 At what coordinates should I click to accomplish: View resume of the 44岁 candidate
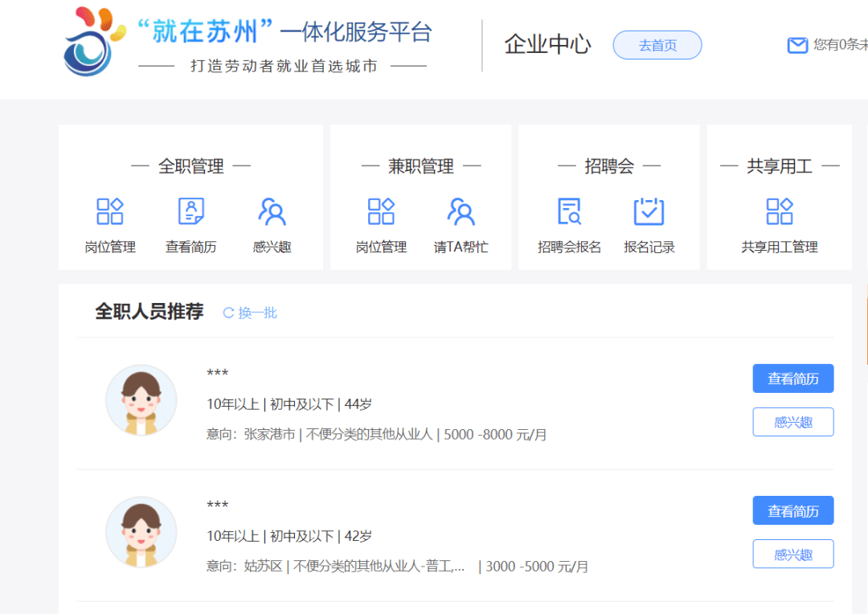coord(792,379)
